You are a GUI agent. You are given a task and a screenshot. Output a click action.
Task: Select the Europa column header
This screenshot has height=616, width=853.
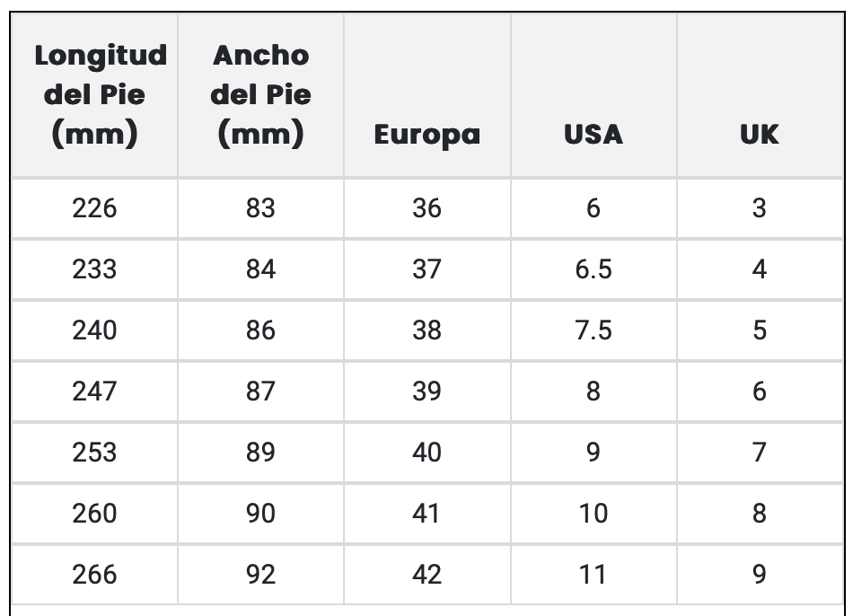coord(426,135)
